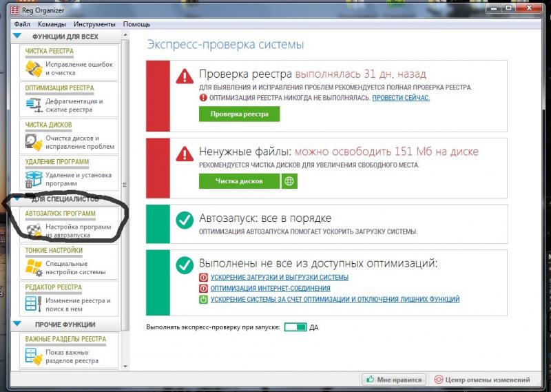Image resolution: width=551 pixels, height=392 pixels.
Task: Open УСКОРЕНИЕ ЗАГРУЗКИ И ВЫГРУЗКИ СИСТЕМЫ link
Action: [280, 278]
